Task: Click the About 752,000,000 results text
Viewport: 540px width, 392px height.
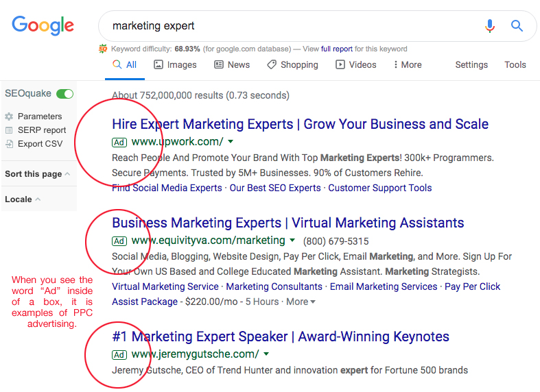Action: pyautogui.click(x=201, y=95)
